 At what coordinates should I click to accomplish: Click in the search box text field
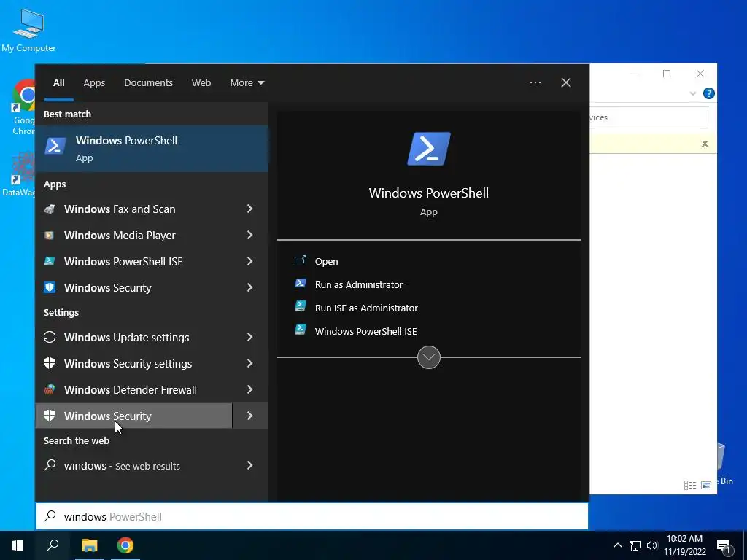312,516
